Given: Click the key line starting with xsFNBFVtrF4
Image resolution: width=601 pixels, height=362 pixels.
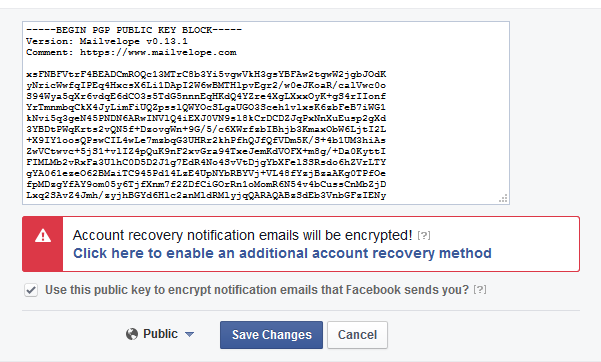Looking at the screenshot, I should coord(206,74).
